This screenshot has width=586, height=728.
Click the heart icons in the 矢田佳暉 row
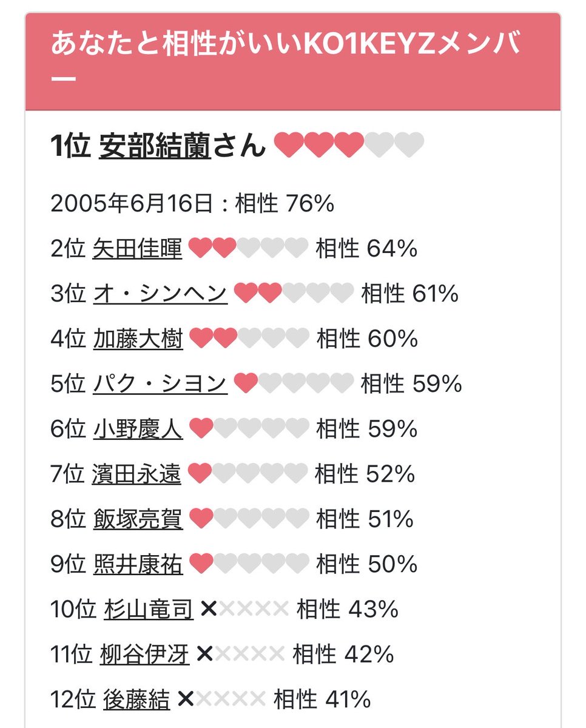(249, 249)
